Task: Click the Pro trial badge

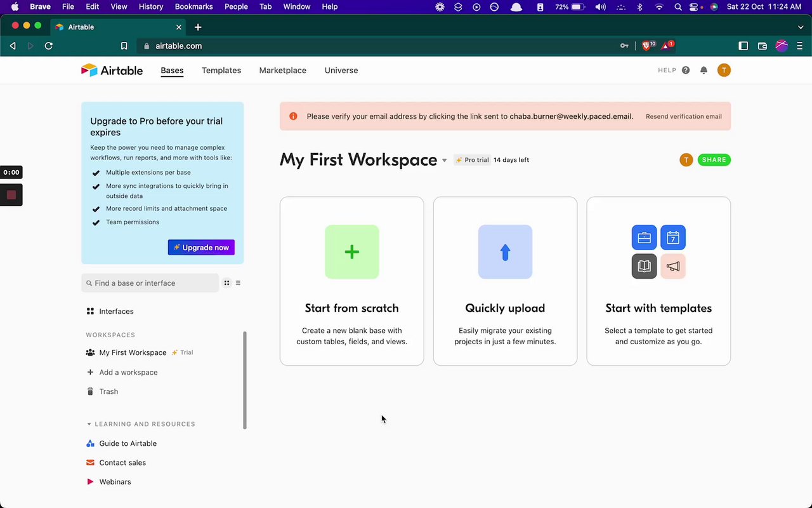Action: point(472,160)
